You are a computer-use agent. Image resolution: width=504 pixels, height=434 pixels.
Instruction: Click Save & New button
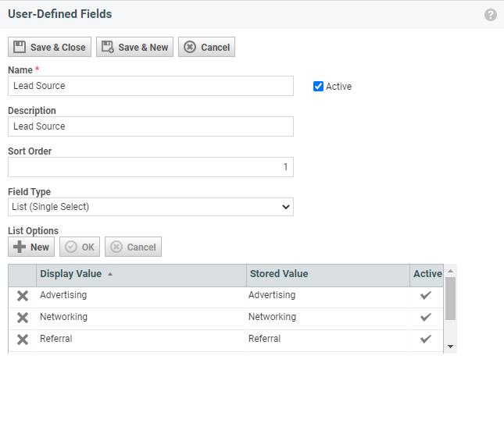coord(134,47)
